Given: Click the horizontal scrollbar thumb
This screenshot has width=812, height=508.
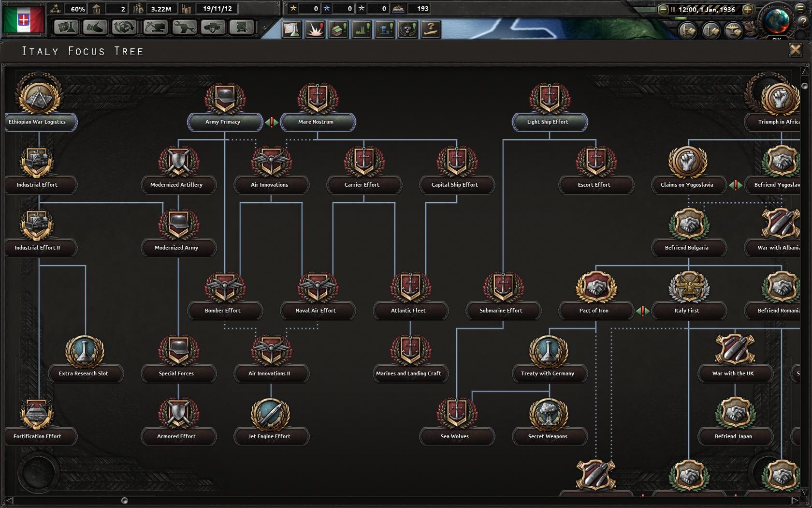Looking at the screenshot, I should click(x=125, y=500).
